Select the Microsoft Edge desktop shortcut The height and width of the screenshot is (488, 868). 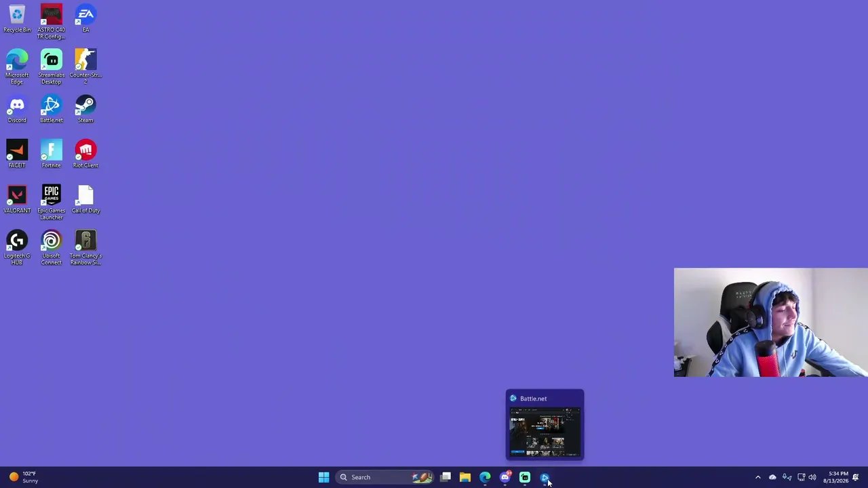click(x=17, y=67)
